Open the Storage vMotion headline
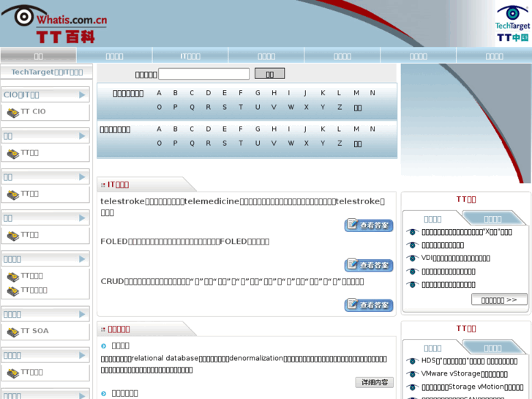 pos(473,387)
